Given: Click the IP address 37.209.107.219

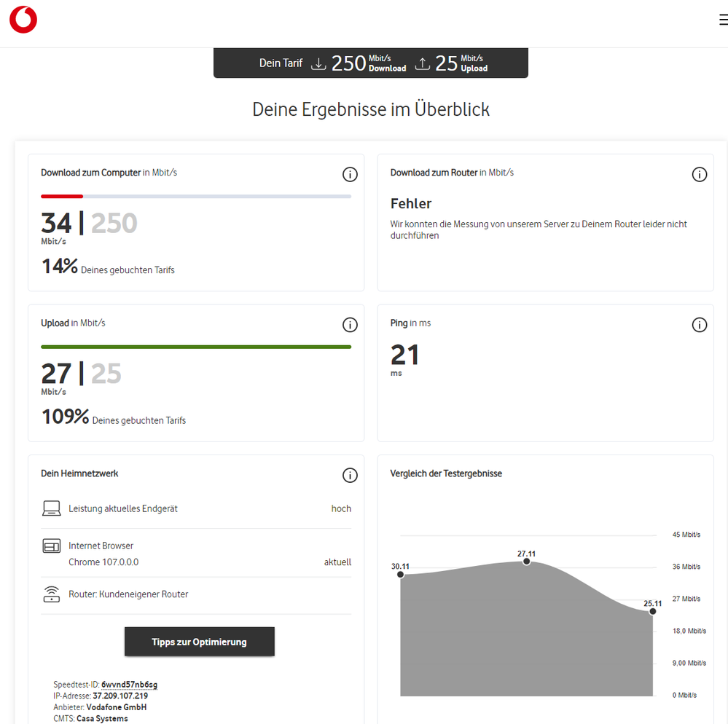Looking at the screenshot, I should point(120,696).
